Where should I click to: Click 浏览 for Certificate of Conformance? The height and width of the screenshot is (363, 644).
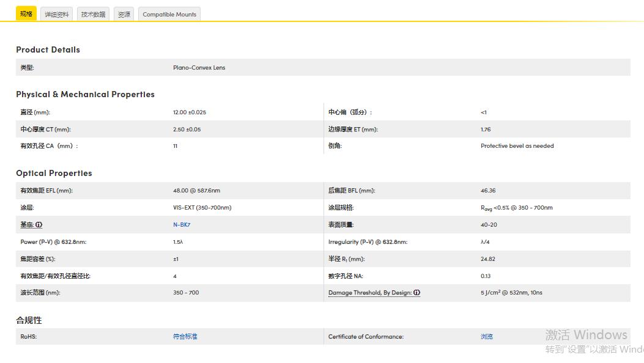tap(487, 337)
